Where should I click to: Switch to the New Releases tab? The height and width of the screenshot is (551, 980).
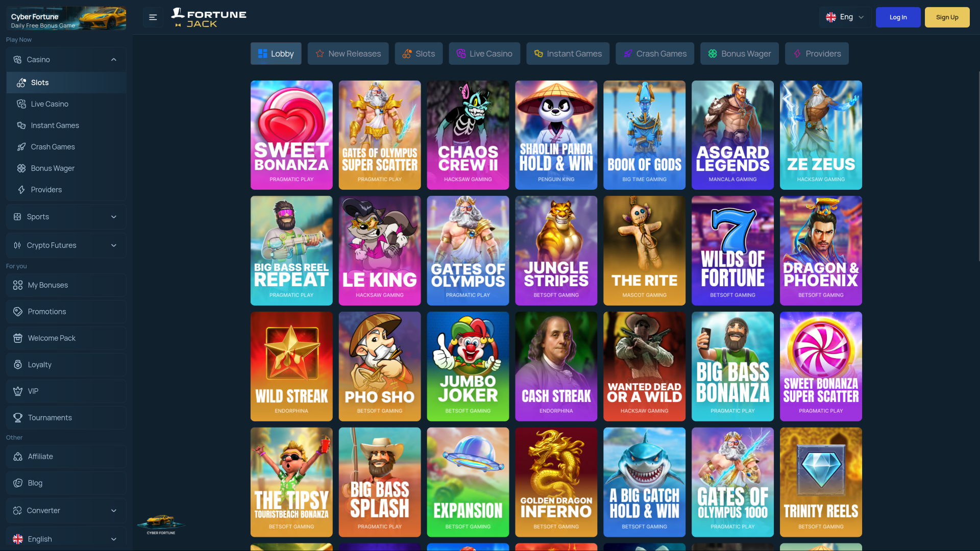[348, 53]
